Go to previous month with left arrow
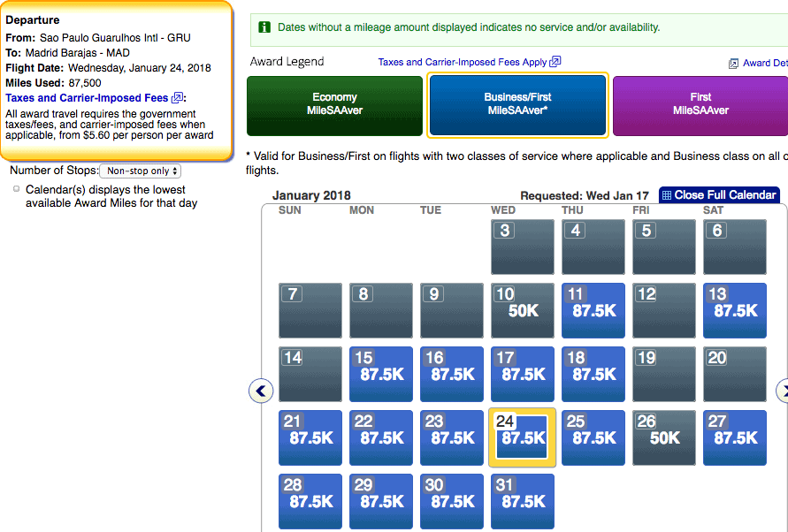Image resolution: width=788 pixels, height=532 pixels. point(261,391)
